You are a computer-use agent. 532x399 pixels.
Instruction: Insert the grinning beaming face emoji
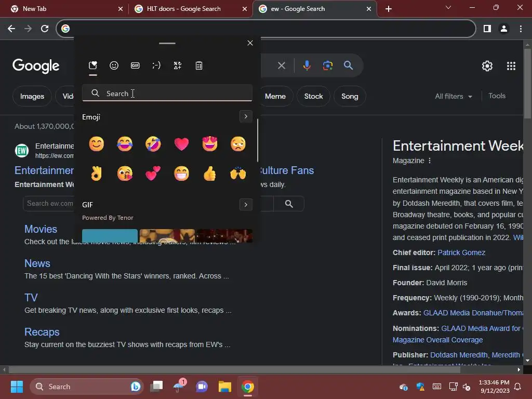click(181, 174)
